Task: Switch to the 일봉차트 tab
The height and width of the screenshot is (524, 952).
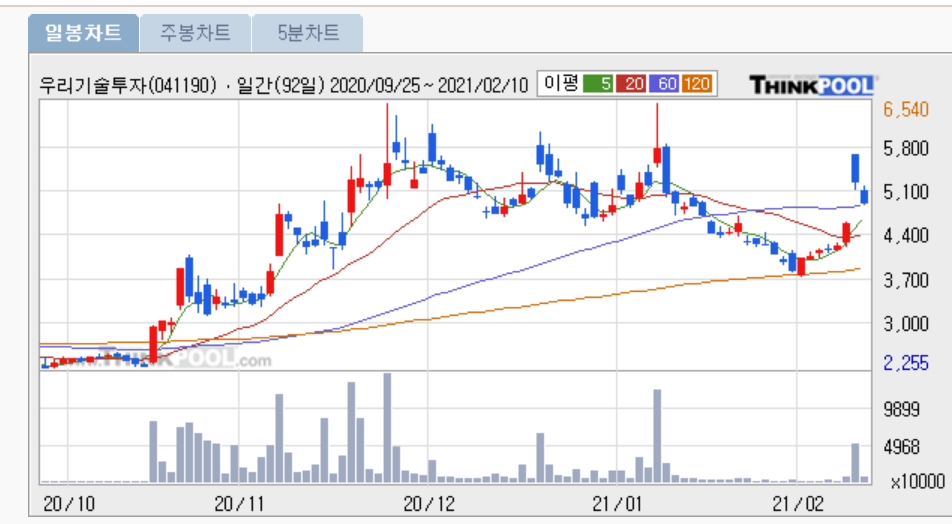Action: coord(83,33)
